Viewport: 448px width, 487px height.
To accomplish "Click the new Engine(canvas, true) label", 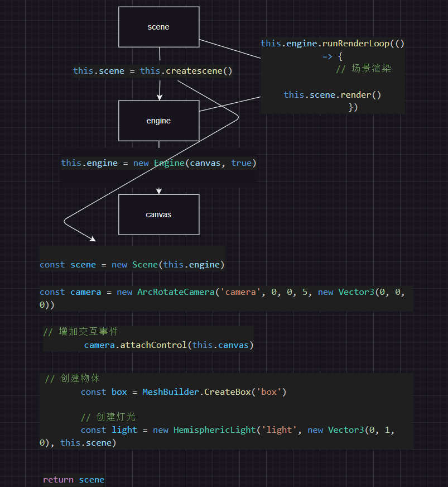I will point(158,163).
